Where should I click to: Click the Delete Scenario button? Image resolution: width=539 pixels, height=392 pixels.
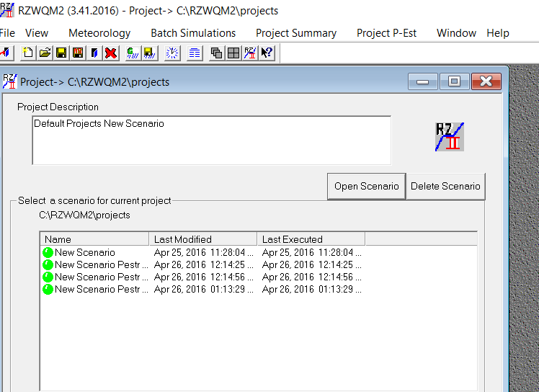click(445, 187)
